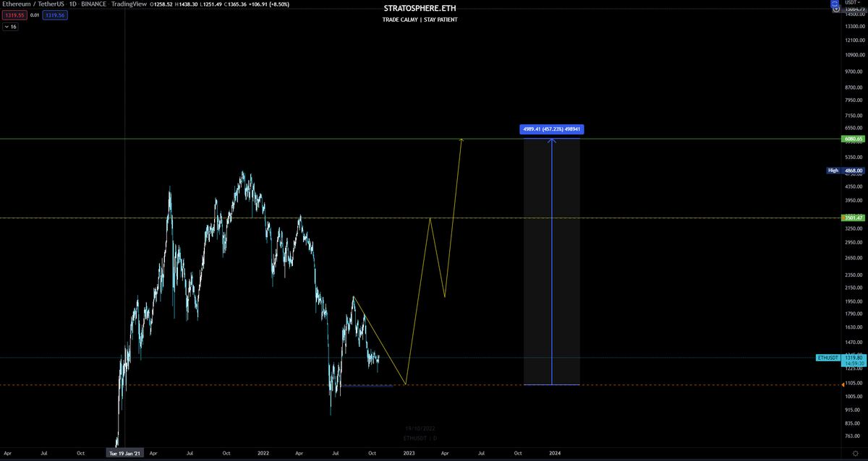This screenshot has height=461, width=868.
Task: Click the red sell button showing 1319.55
Action: pos(14,14)
